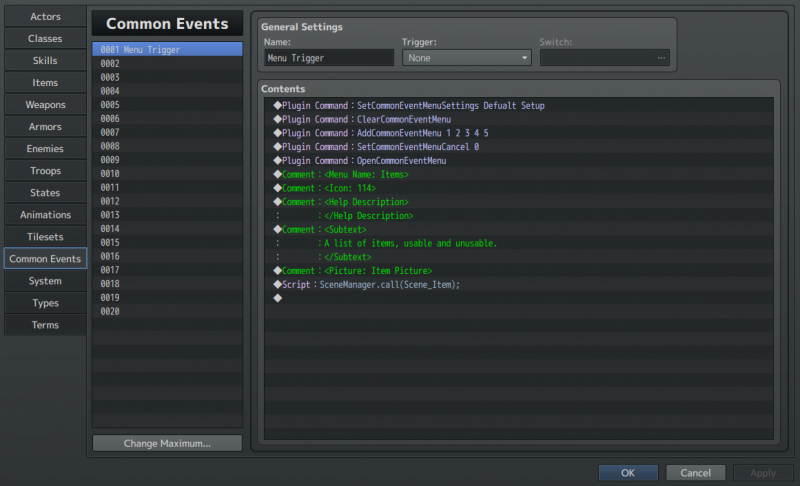Screen dimensions: 800x486
Task: Select common event 0001 Menu Trigger
Action: click(167, 49)
